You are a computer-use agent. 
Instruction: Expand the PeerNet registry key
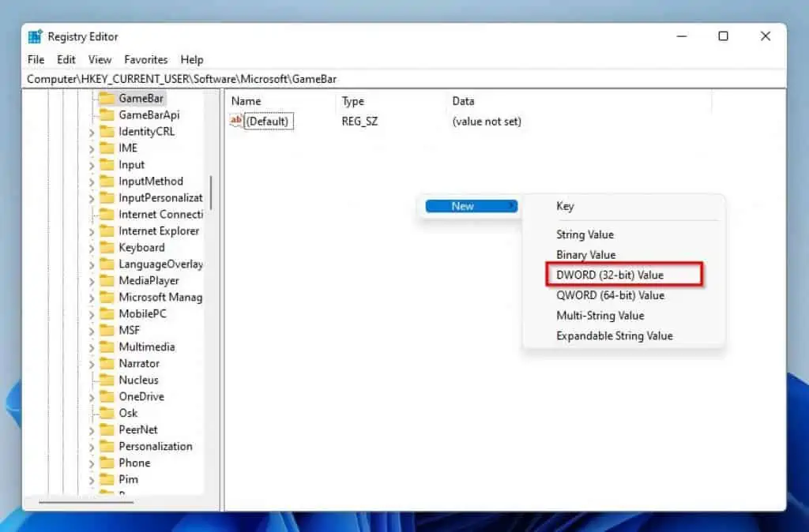coord(92,431)
